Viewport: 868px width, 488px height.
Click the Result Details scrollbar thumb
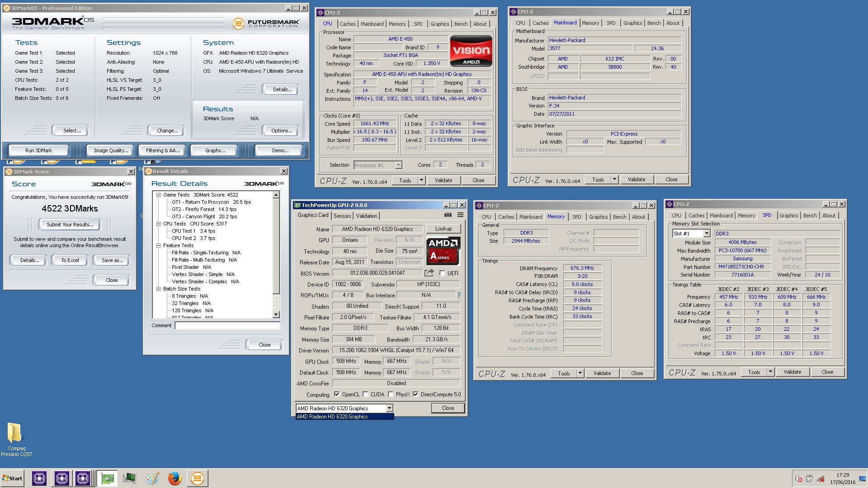click(x=276, y=247)
